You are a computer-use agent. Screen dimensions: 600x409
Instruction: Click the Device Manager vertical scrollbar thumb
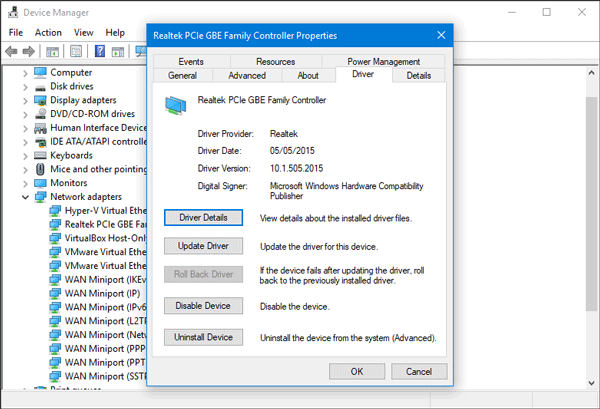pyautogui.click(x=591, y=204)
